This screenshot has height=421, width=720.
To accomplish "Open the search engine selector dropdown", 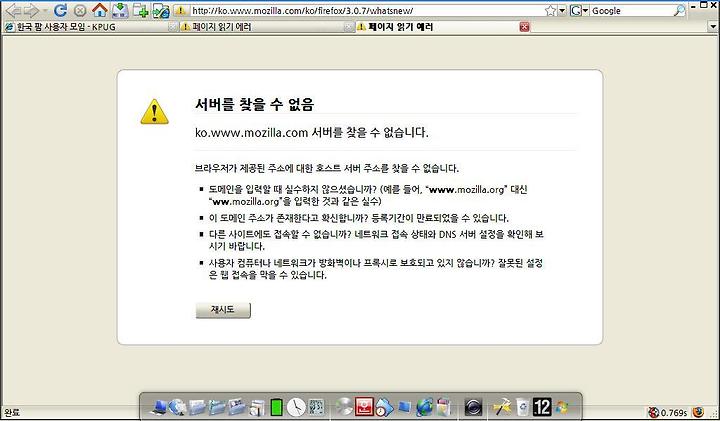I will 579,11.
